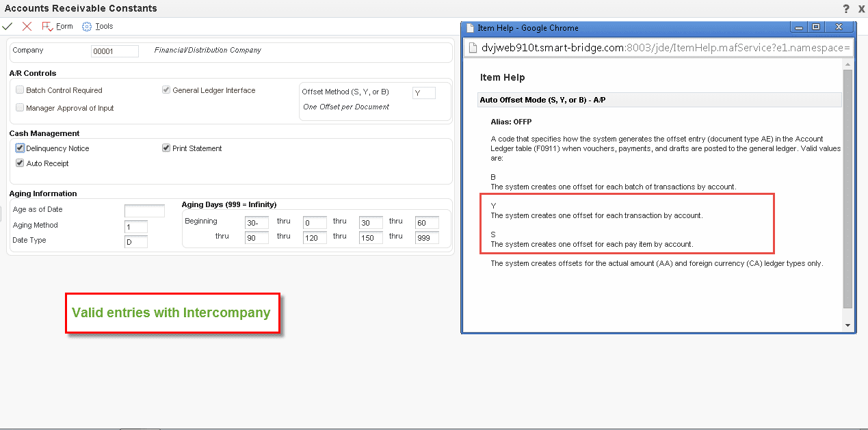Uncheck the Print Statement checkbox
The image size is (868, 430).
166,148
